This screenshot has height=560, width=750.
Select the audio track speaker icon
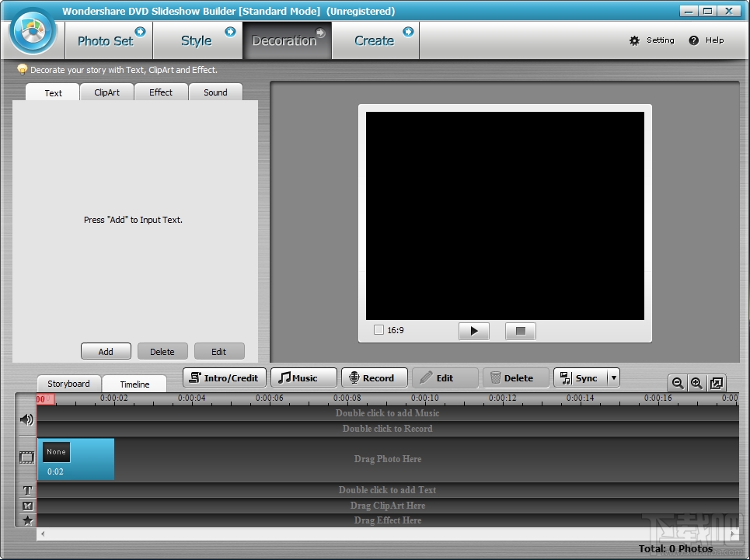[x=26, y=419]
